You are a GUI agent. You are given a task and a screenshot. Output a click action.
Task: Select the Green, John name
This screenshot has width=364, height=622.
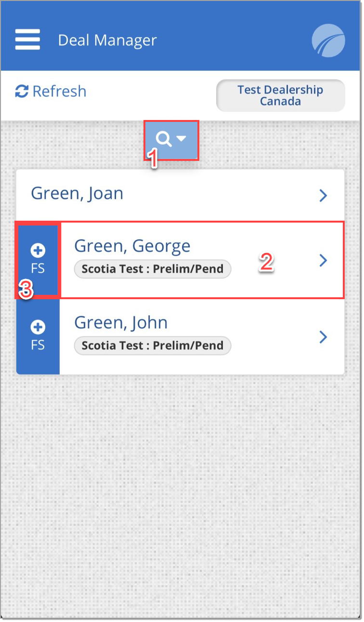[x=121, y=323]
